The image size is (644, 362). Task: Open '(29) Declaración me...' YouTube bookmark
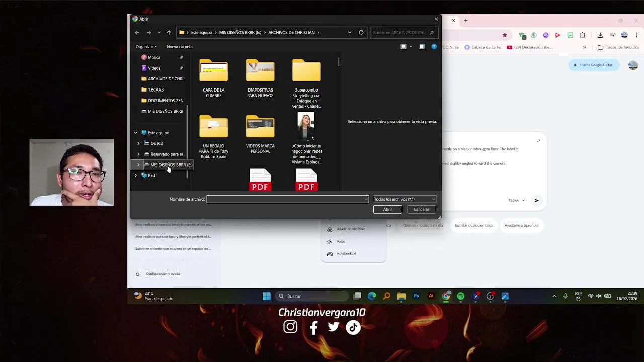(x=529, y=47)
